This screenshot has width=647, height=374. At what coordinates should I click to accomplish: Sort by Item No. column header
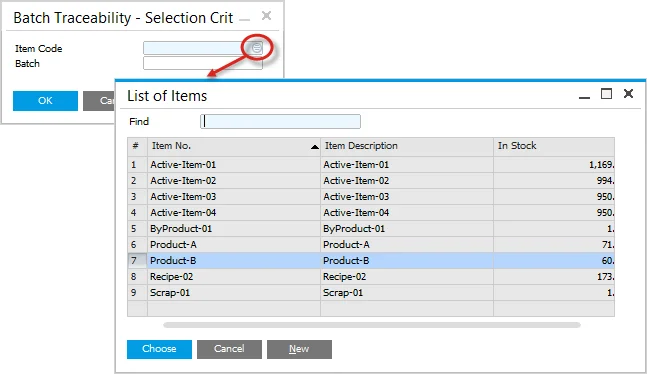234,146
